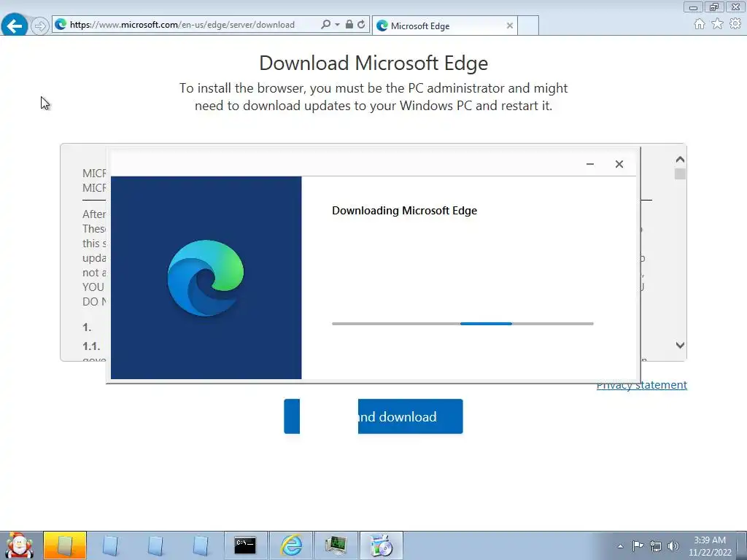Click the forward navigation arrow
The height and width of the screenshot is (560, 747).
point(40,26)
